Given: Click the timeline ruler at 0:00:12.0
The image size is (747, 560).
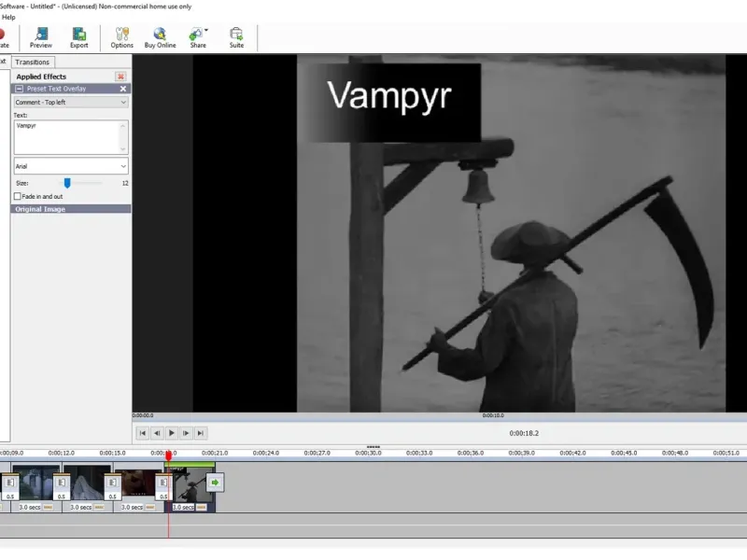Looking at the screenshot, I should [61, 453].
